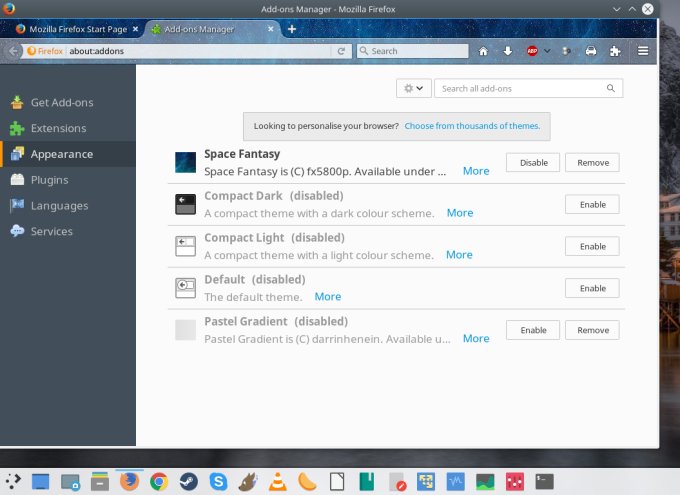680x495 pixels.
Task: Click the Search all add-ons field
Action: (520, 88)
